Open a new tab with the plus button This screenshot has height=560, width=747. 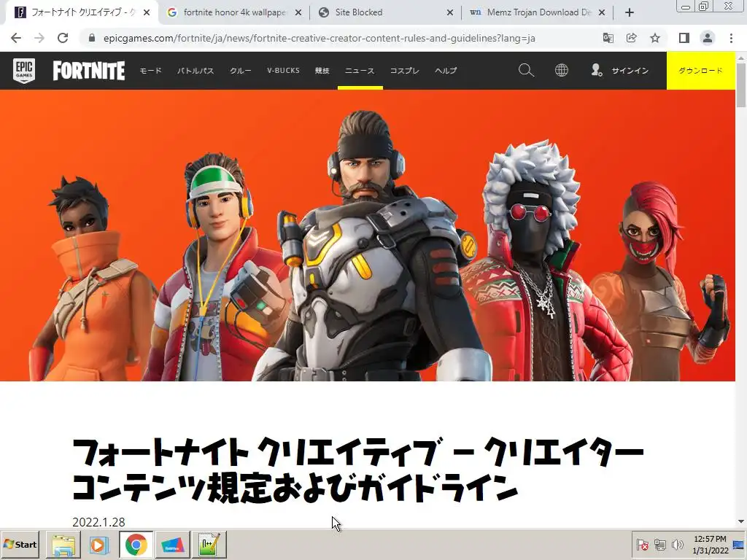[x=630, y=12]
